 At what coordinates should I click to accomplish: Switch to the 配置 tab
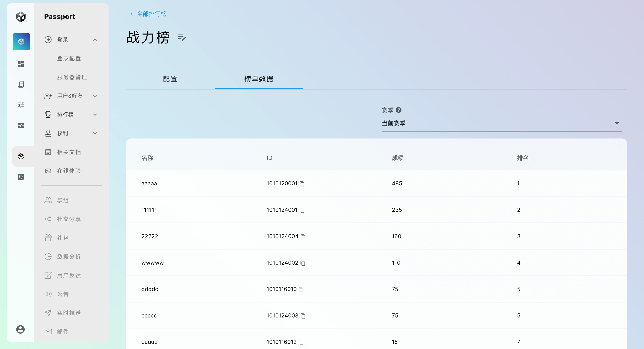point(170,79)
